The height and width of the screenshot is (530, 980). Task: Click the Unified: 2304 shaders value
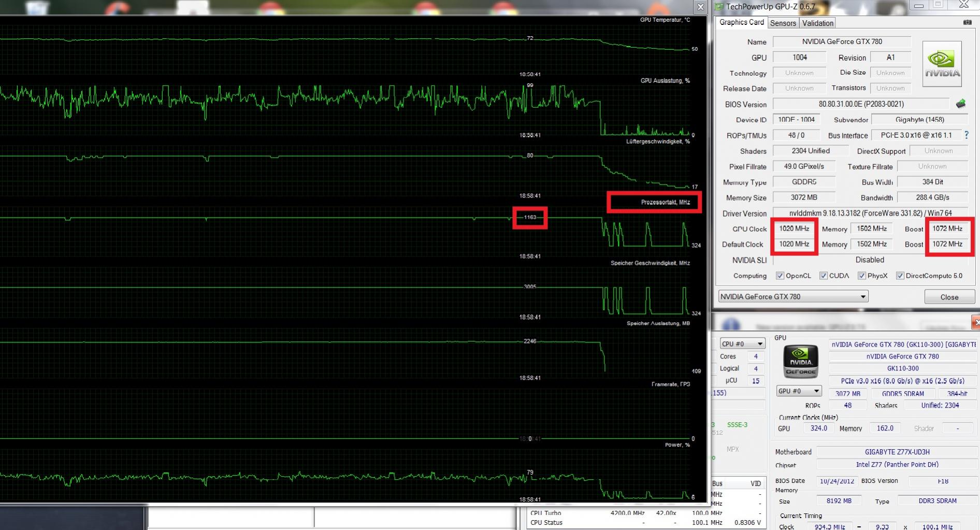tap(940, 405)
